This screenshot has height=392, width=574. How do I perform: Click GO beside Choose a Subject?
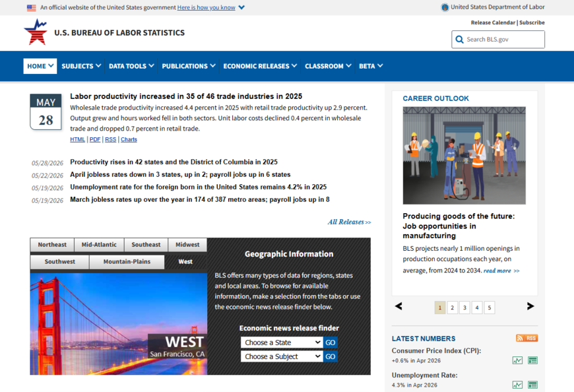point(330,356)
